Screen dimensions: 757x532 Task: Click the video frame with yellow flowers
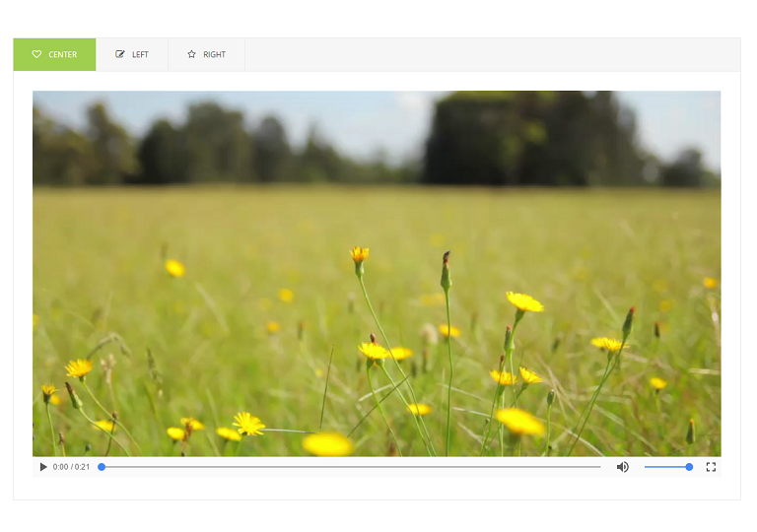click(377, 273)
